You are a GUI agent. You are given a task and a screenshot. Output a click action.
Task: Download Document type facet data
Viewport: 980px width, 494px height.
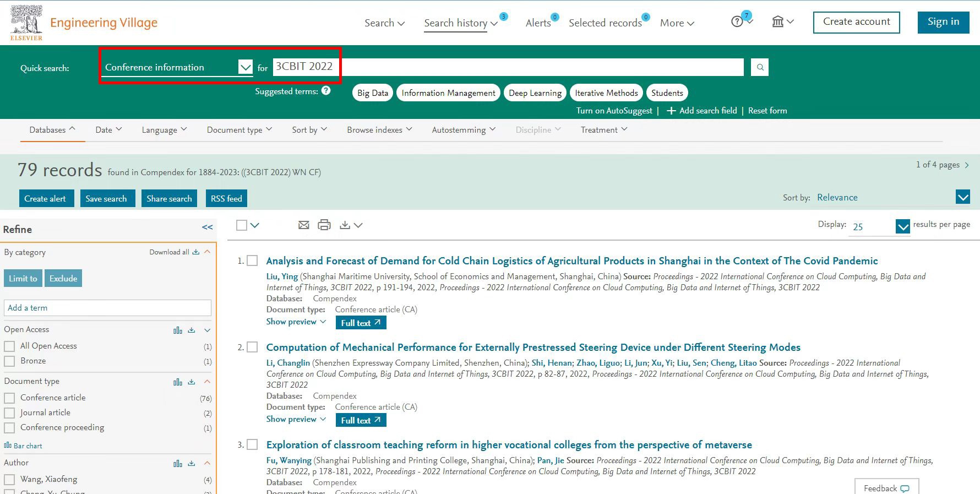coord(192,382)
